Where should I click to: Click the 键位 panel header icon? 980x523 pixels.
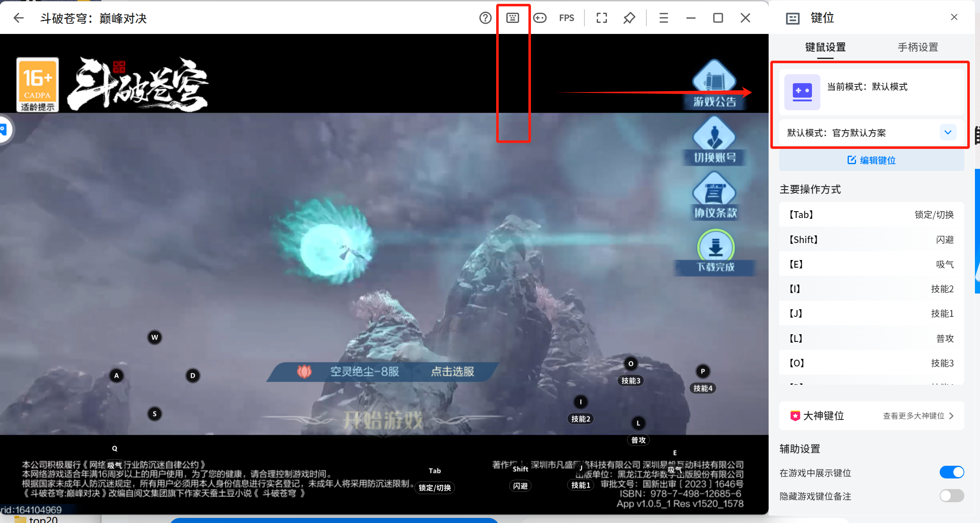pos(792,18)
